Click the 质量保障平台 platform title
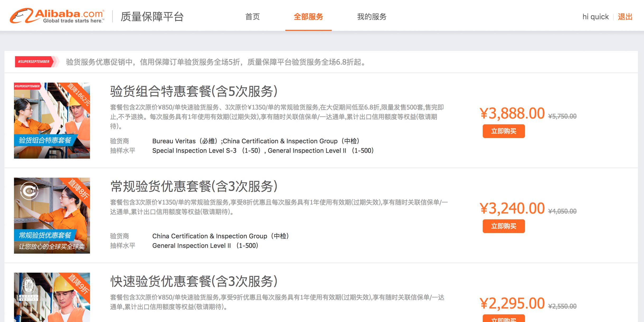644x322 pixels. (x=152, y=17)
